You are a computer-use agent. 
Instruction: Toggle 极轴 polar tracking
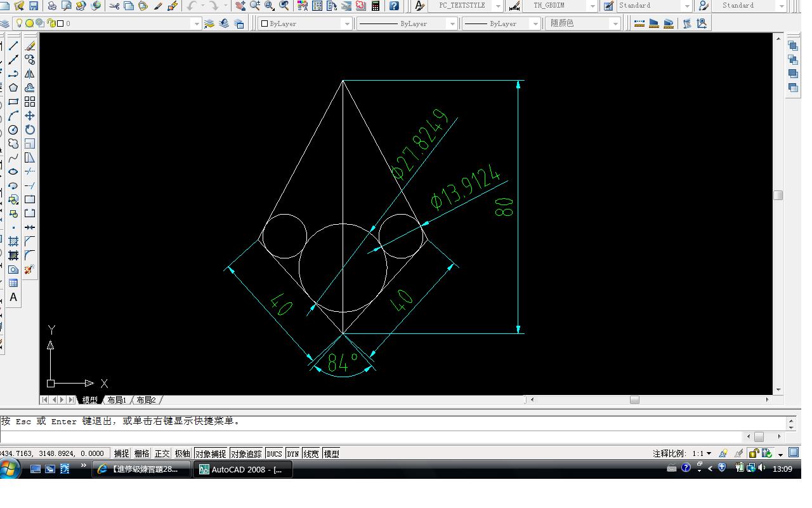click(182, 453)
